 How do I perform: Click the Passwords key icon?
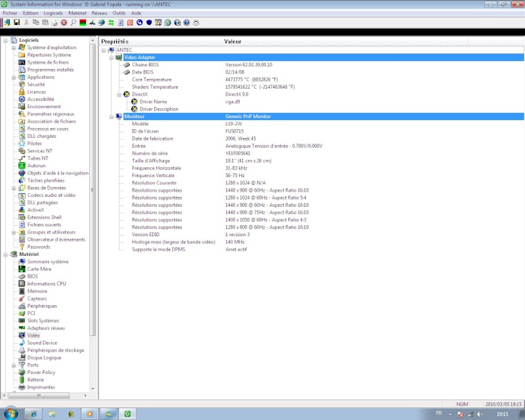coord(22,247)
